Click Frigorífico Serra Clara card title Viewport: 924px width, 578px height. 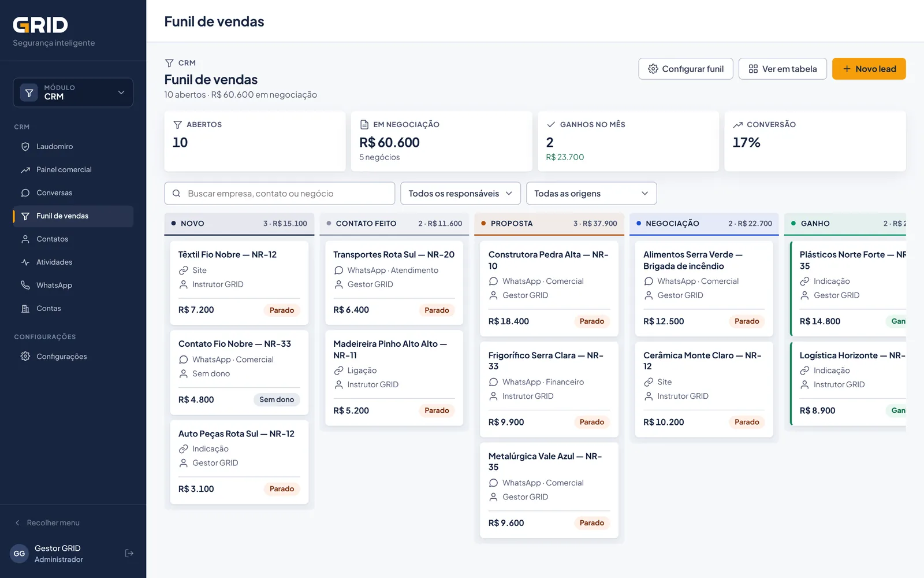click(546, 361)
